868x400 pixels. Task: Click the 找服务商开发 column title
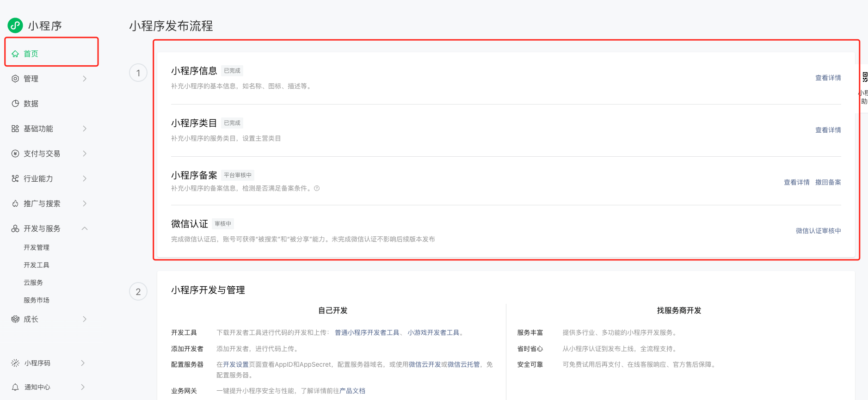pos(679,310)
